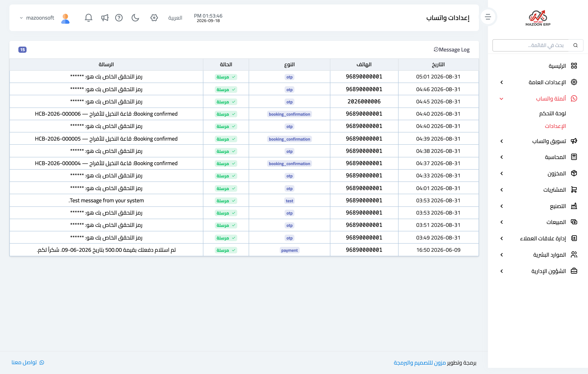Viewport: 588px width, 374px height.
Task: Click the Message Log history icon
Action: pos(436,50)
